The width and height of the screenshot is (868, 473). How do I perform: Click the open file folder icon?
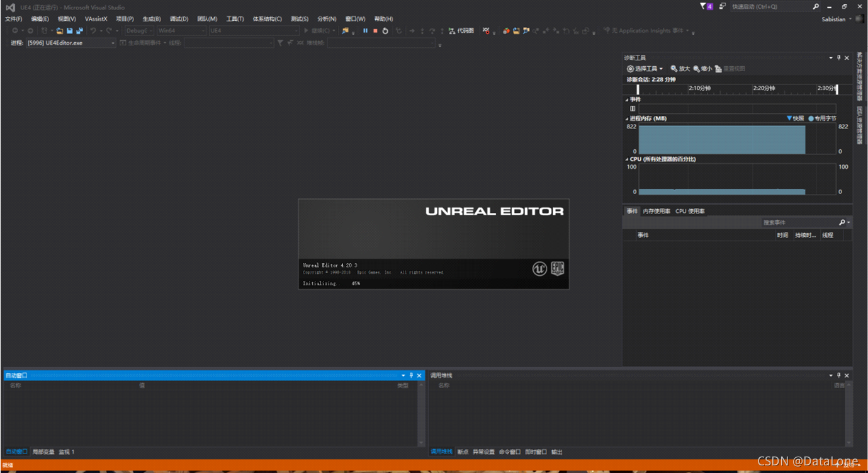pos(60,31)
